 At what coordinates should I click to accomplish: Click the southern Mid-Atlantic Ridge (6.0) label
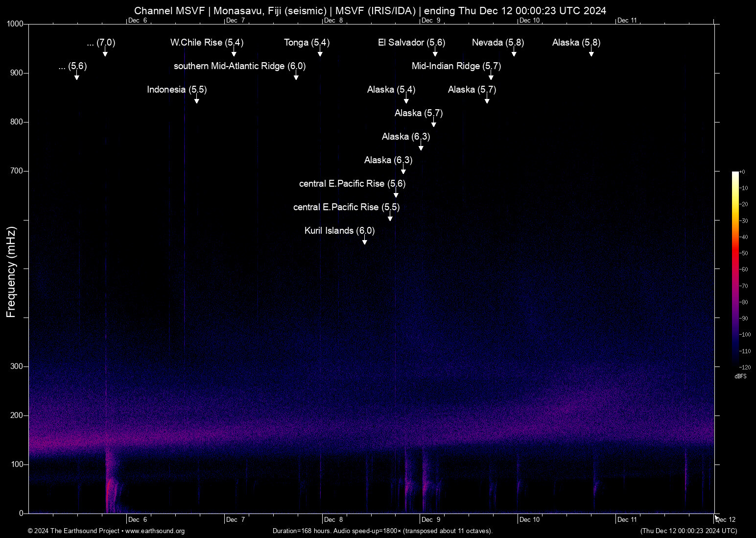pyautogui.click(x=239, y=66)
